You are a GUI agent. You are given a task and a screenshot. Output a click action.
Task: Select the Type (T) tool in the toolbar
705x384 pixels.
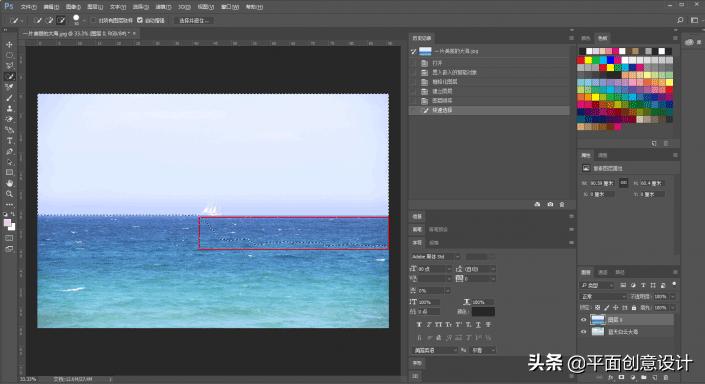pos(9,141)
